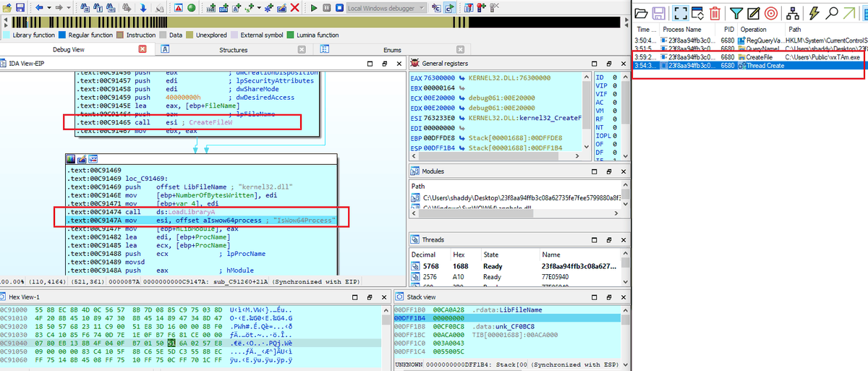
Task: Click the VIP flag value
Action: point(614,85)
